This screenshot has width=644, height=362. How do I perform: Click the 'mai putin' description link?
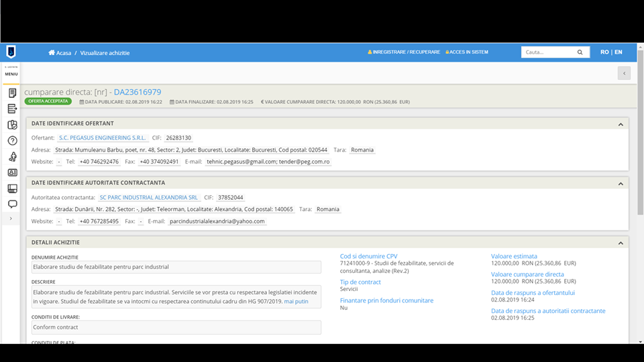tap(296, 302)
